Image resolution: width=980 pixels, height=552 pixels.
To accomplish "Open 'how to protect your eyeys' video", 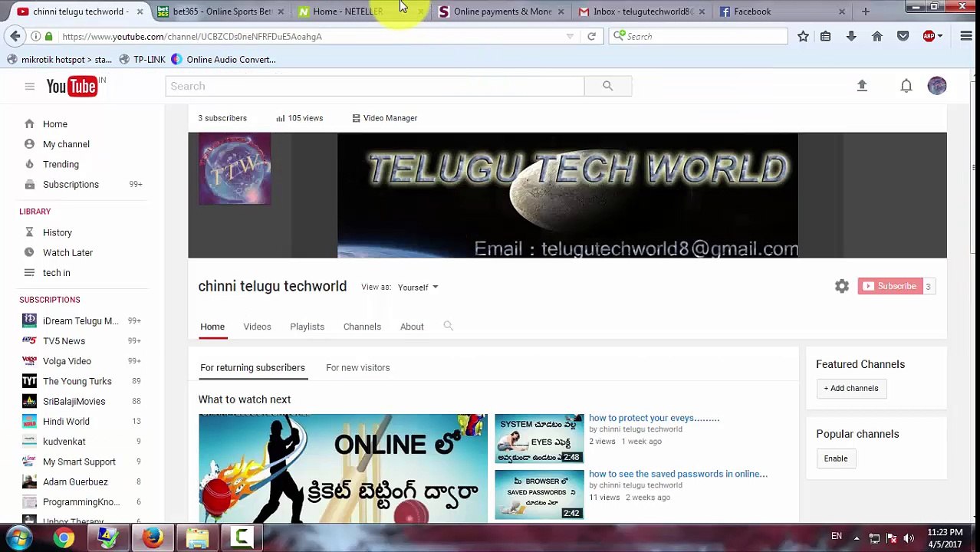I will pyautogui.click(x=654, y=418).
